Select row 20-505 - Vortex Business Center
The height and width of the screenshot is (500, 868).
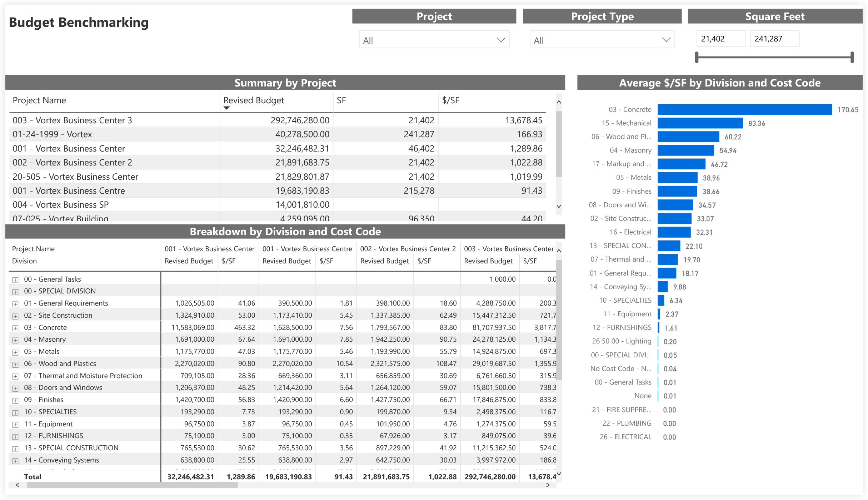pyautogui.click(x=277, y=177)
